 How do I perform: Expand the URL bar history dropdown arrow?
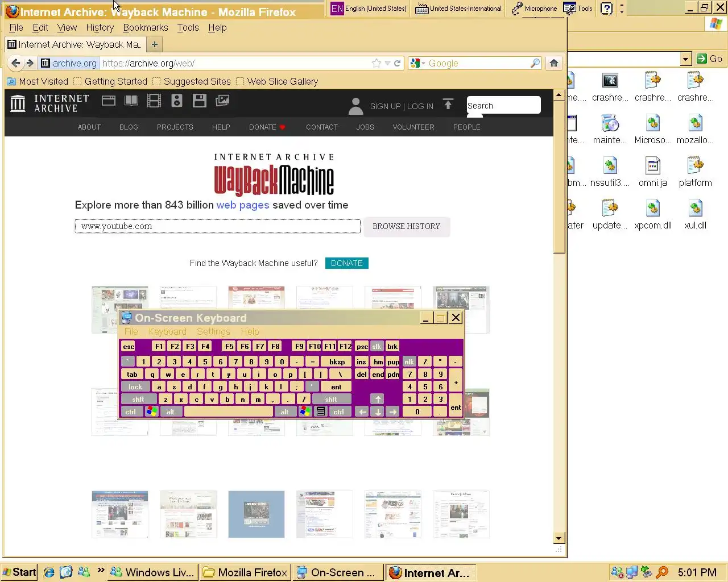pyautogui.click(x=387, y=64)
